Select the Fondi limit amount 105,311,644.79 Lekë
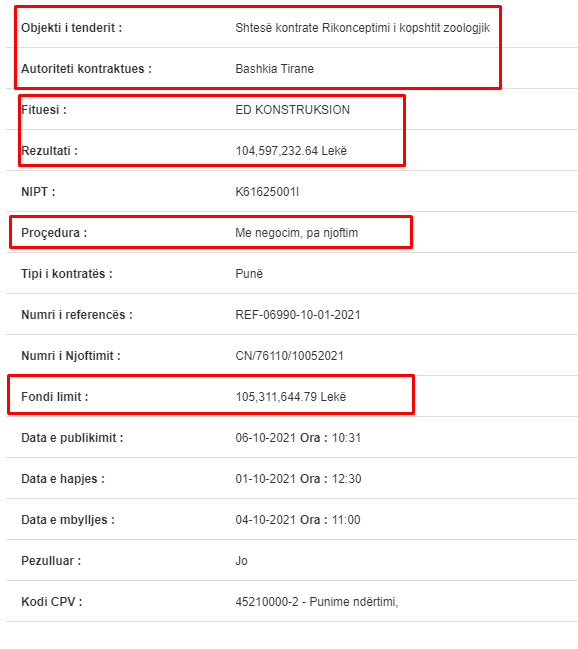 click(x=291, y=397)
